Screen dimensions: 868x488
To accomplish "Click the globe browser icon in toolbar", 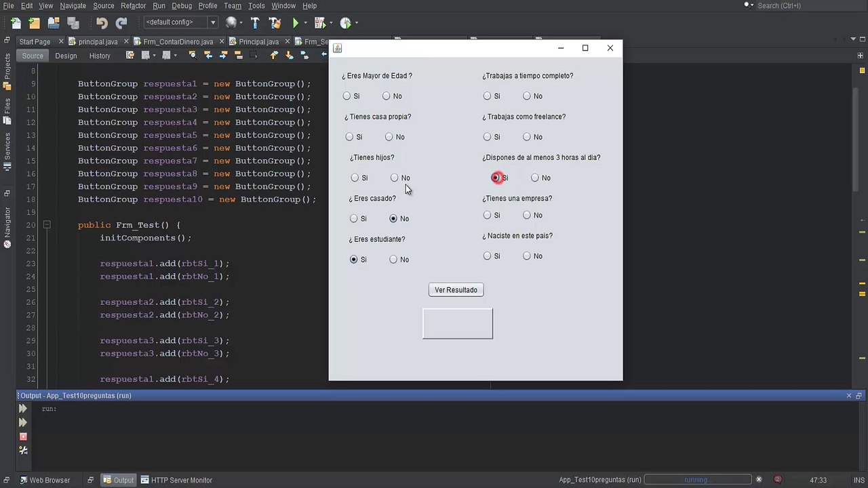I will tap(231, 22).
